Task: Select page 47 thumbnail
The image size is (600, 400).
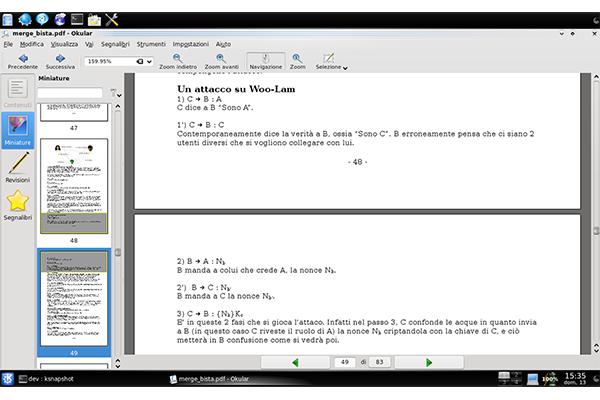Action: tap(74, 113)
